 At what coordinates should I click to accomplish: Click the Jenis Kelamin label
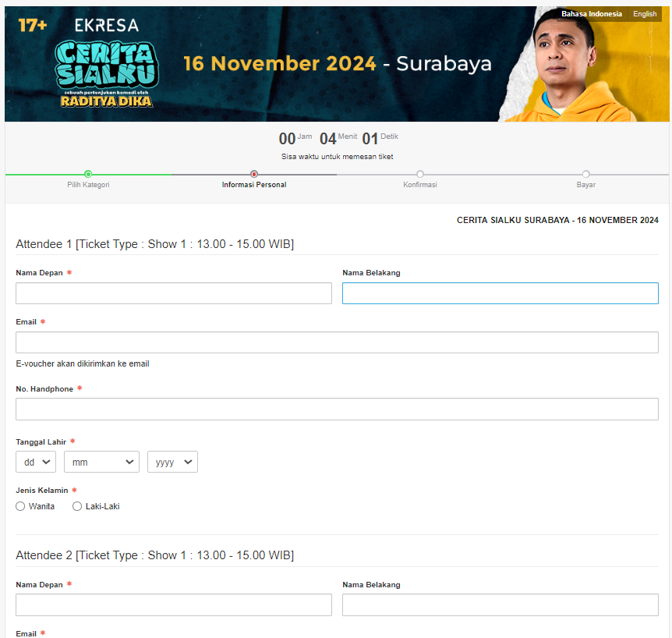tap(42, 491)
